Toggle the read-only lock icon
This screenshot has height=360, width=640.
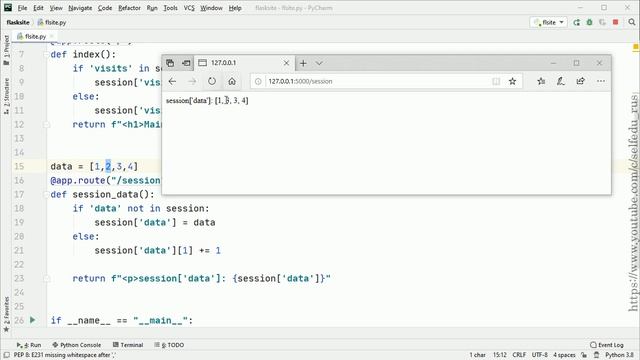[584, 355]
